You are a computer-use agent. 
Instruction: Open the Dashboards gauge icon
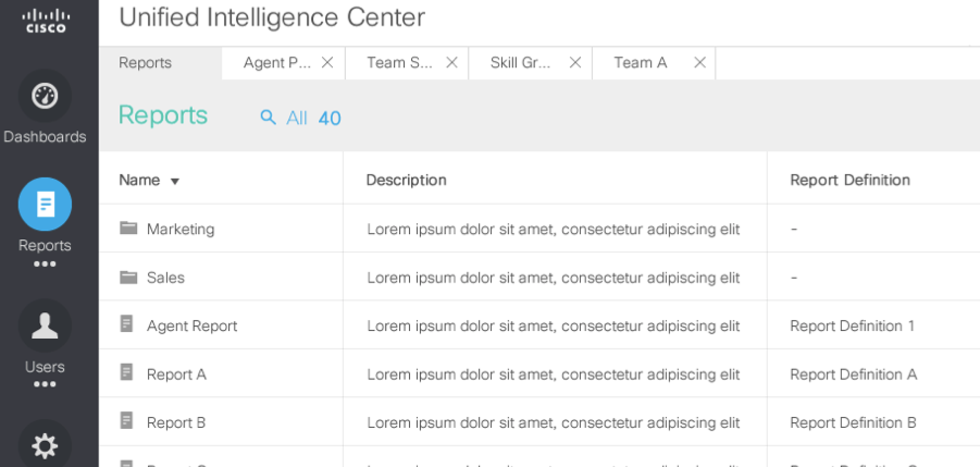click(x=45, y=96)
